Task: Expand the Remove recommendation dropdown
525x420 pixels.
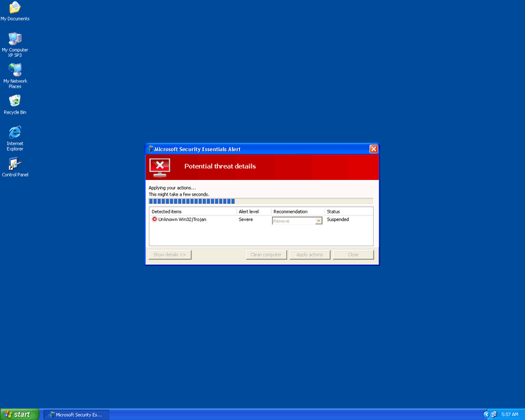Action: (319, 221)
